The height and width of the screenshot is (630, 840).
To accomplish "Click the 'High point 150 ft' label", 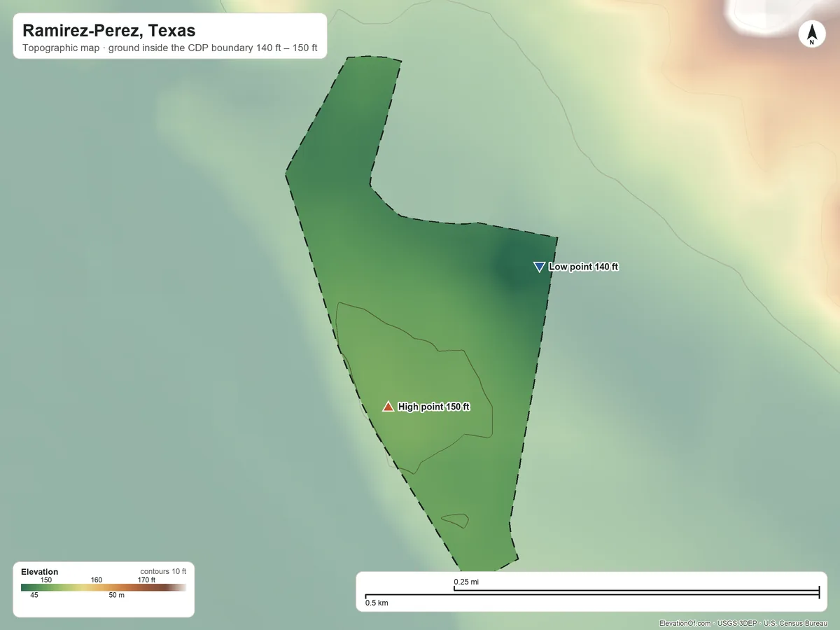I will point(434,407).
